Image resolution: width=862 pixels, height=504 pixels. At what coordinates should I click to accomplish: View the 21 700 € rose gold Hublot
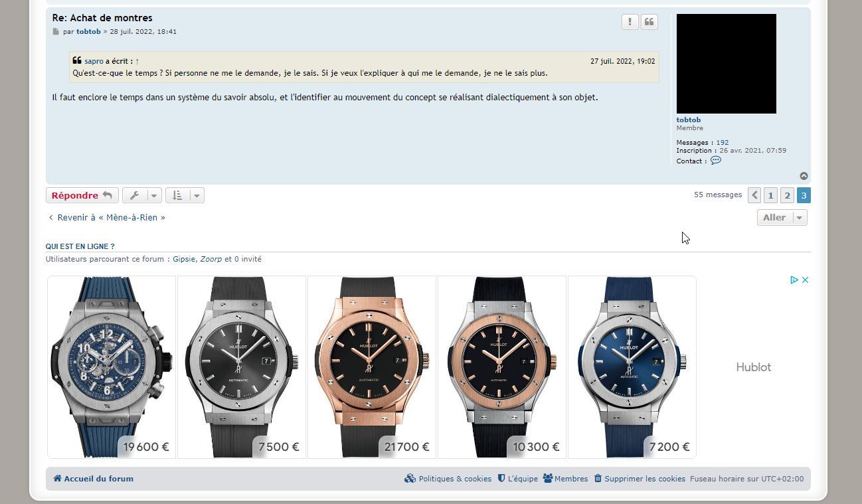[x=372, y=367]
